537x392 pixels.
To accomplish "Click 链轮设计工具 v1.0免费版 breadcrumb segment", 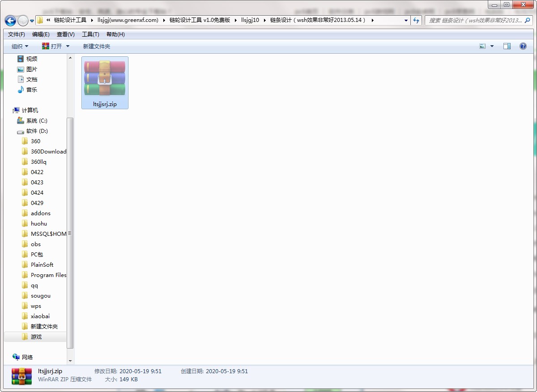I will point(200,20).
